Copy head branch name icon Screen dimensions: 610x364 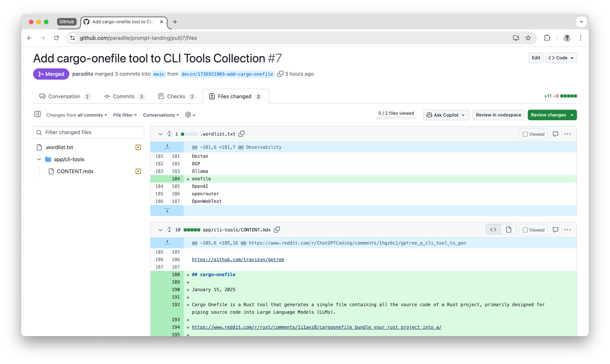point(280,74)
